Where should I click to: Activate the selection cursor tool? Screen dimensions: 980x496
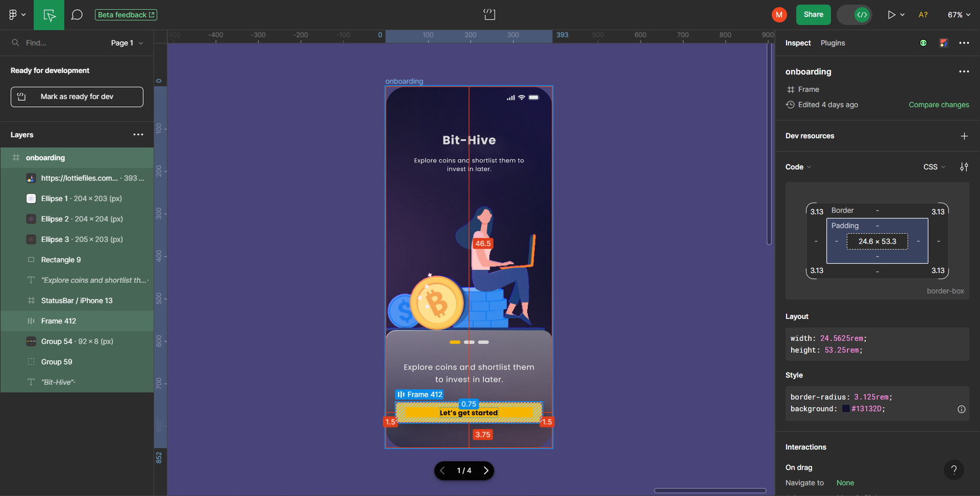48,15
